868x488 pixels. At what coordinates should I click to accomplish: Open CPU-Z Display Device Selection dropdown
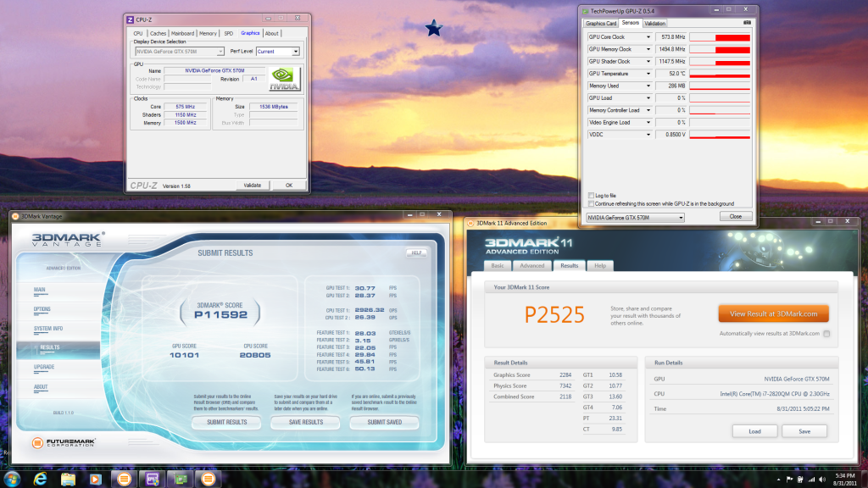(x=180, y=52)
